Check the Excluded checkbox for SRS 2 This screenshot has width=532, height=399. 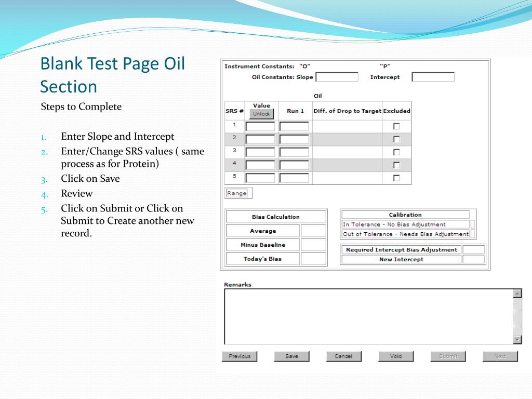(x=396, y=139)
